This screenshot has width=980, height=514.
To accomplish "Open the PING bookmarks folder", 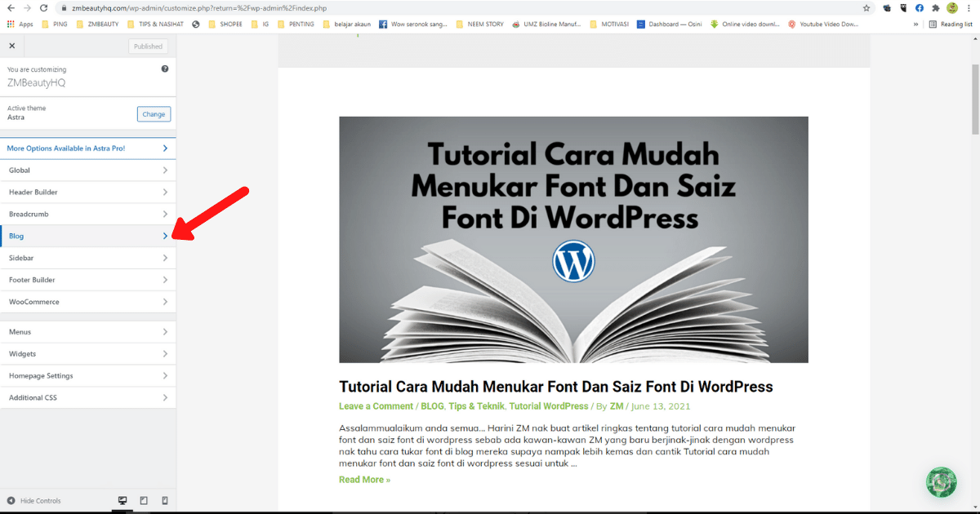I will [x=54, y=24].
